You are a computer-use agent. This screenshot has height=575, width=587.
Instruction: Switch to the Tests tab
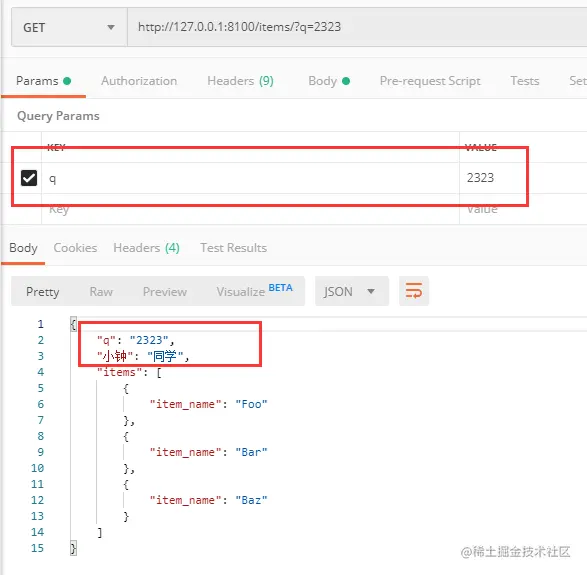524,81
